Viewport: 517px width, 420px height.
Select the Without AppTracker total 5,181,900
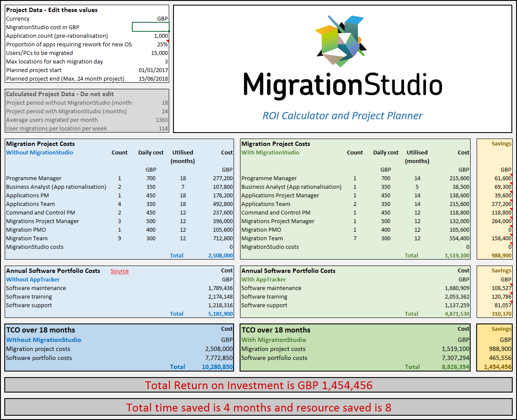click(221, 314)
